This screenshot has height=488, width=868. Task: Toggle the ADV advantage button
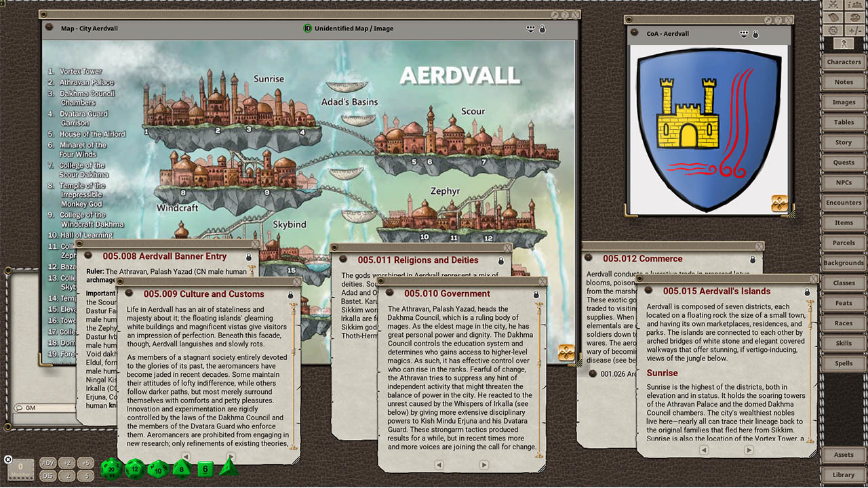[x=47, y=463]
